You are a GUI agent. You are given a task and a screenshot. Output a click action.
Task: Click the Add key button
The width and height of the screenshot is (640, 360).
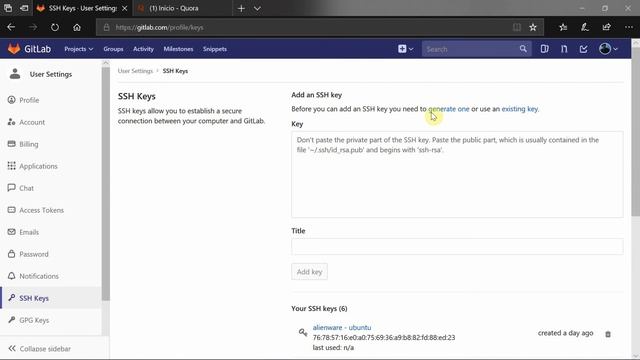point(309,272)
